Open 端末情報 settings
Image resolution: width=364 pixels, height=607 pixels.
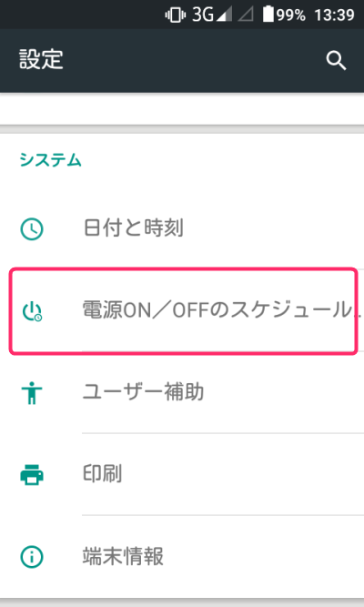[182, 556]
